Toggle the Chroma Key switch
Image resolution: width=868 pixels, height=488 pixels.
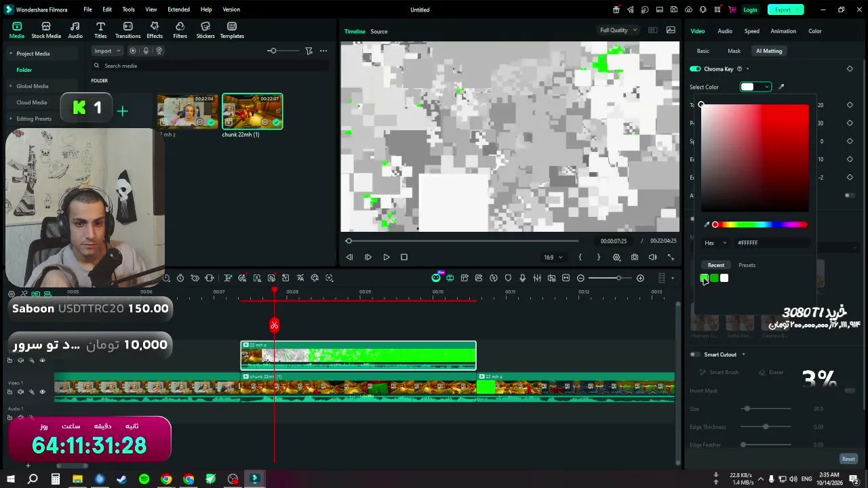coord(695,69)
